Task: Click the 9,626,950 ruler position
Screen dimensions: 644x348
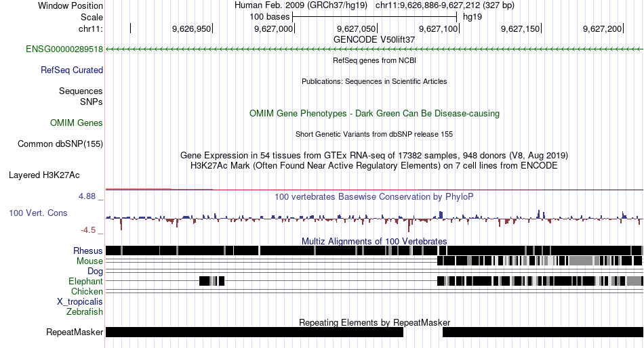Action: [x=191, y=28]
